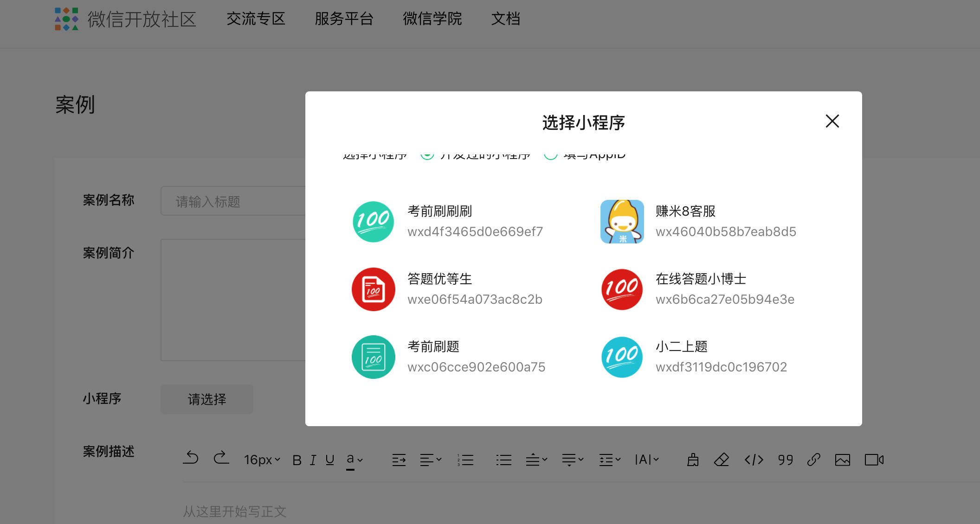Insert a hyperlink via link icon
This screenshot has height=524, width=980.
[x=813, y=460]
